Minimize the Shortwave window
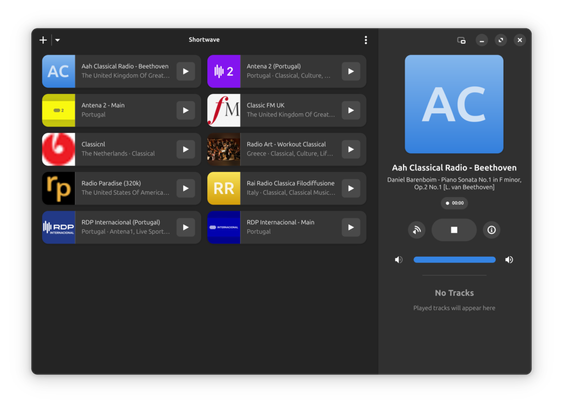563x409 pixels. (482, 40)
